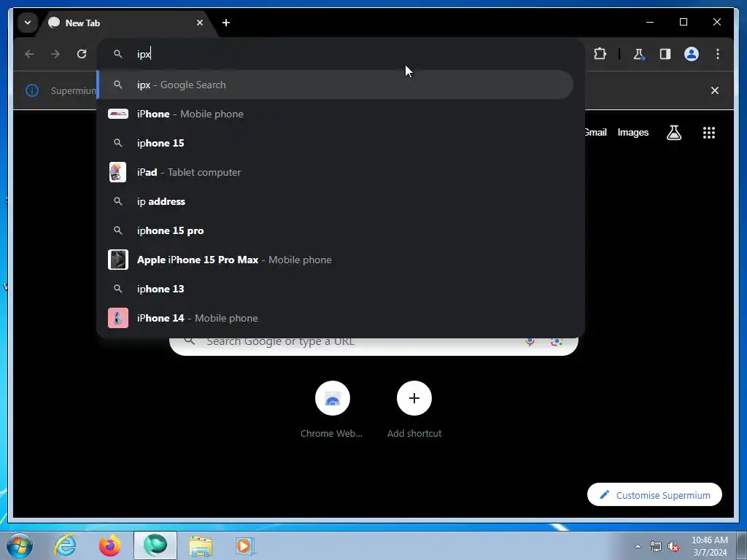Launch Firefox from the taskbar

pos(110,545)
